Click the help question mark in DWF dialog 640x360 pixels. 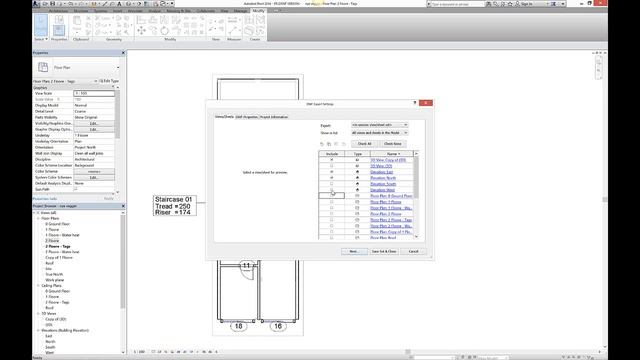click(415, 103)
